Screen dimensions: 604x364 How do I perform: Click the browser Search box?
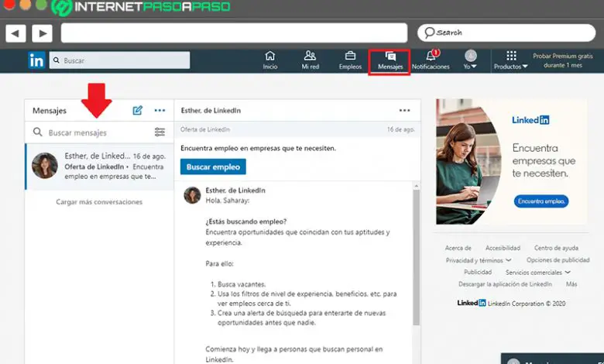tap(506, 33)
